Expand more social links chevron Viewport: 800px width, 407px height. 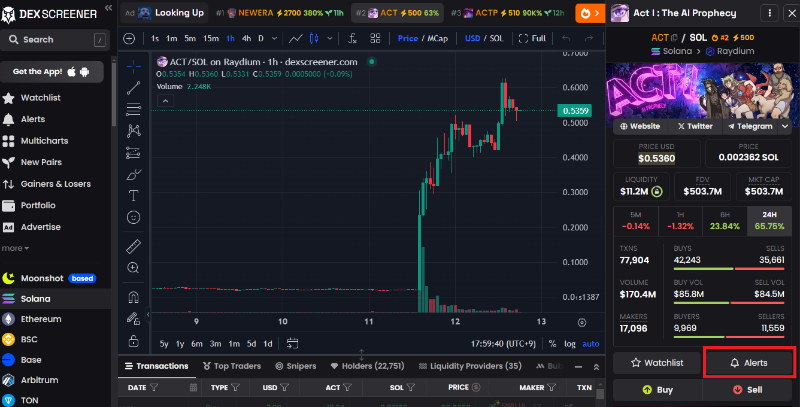click(x=785, y=126)
